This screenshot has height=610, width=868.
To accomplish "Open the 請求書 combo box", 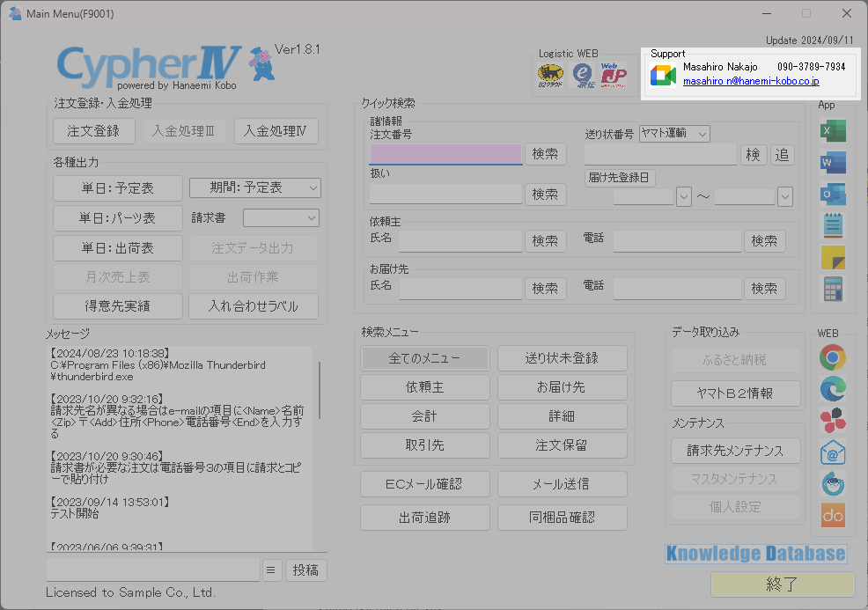I will pyautogui.click(x=281, y=218).
